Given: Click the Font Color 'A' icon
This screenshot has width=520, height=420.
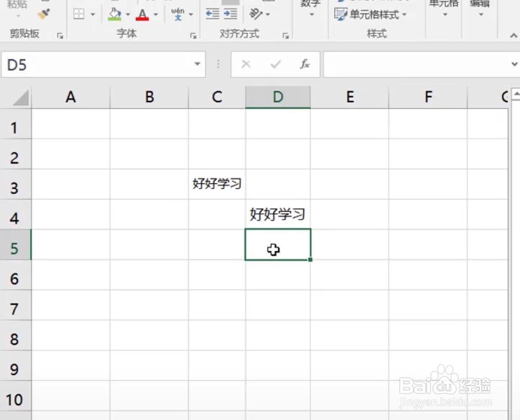Looking at the screenshot, I should tap(142, 13).
